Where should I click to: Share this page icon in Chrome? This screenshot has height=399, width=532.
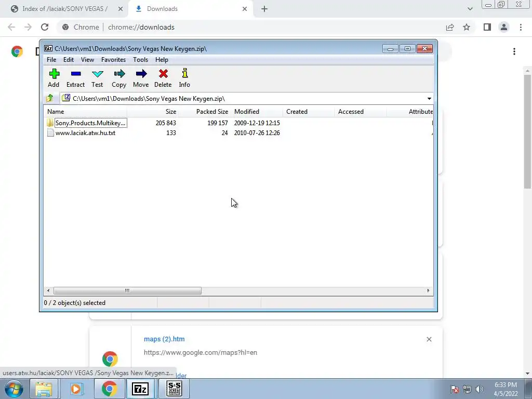(x=450, y=27)
